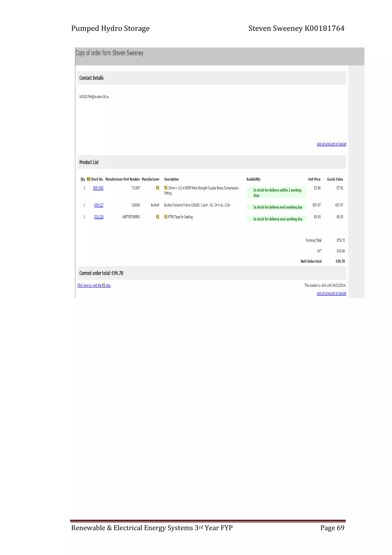392x555 pixels.
Task: Click the Burkert Solenoid Valve description
Action: pos(197,205)
